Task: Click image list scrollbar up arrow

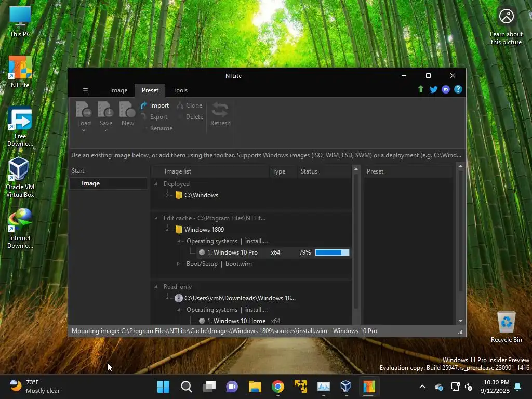Action: (x=356, y=169)
